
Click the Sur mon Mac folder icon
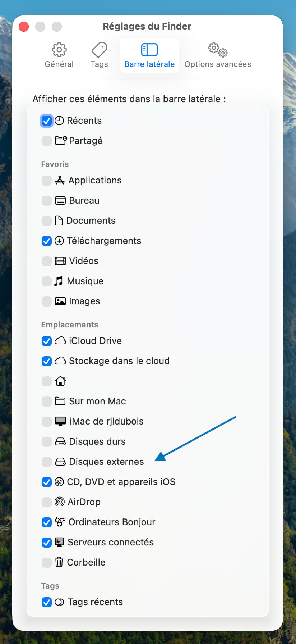tap(60, 401)
